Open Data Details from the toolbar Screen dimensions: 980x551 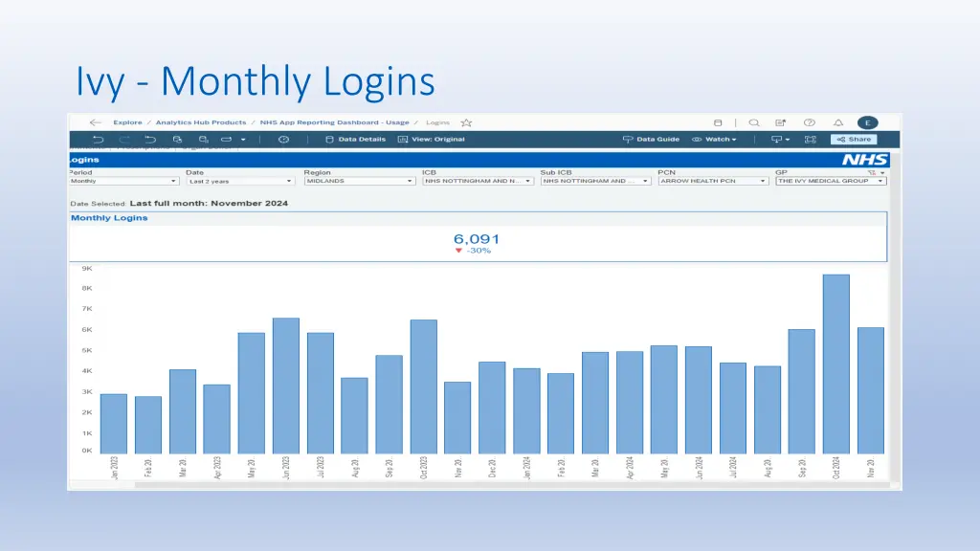[356, 140]
